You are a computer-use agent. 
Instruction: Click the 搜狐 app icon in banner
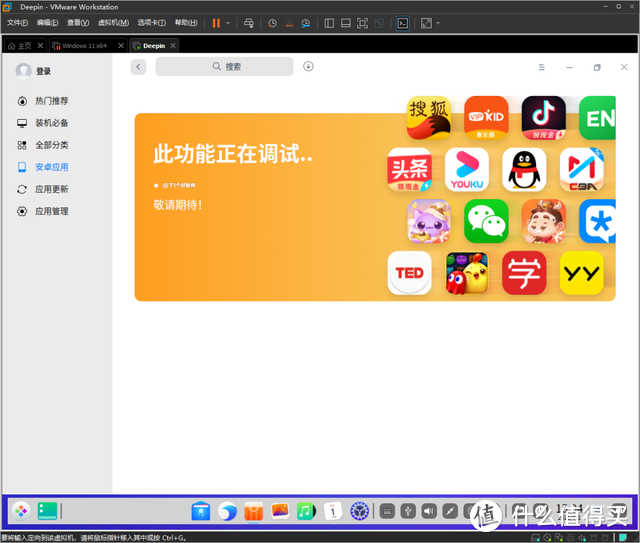pos(429,118)
